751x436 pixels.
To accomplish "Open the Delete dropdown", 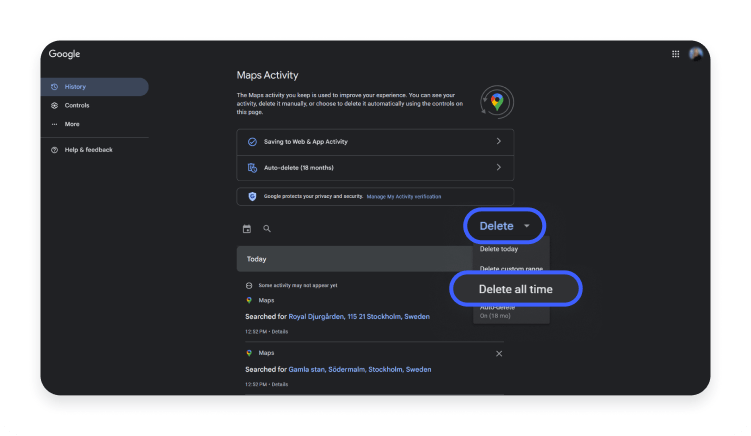I will click(x=504, y=226).
